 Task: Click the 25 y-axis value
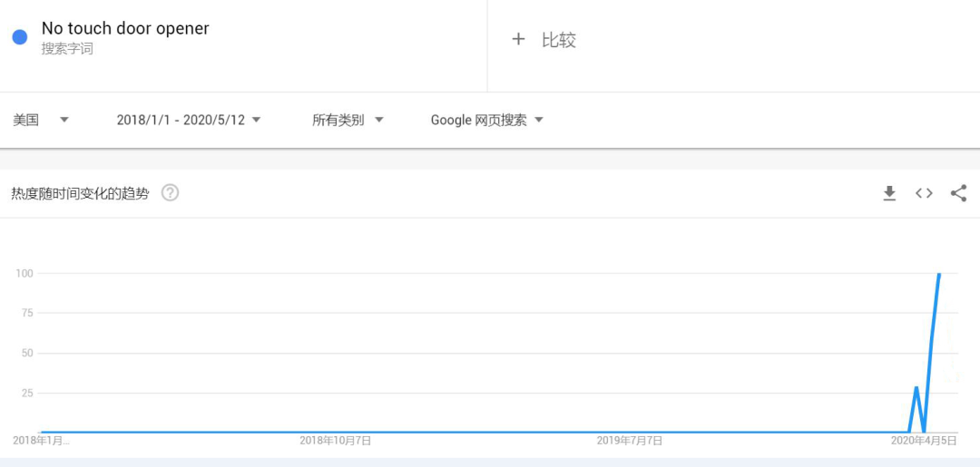point(27,393)
